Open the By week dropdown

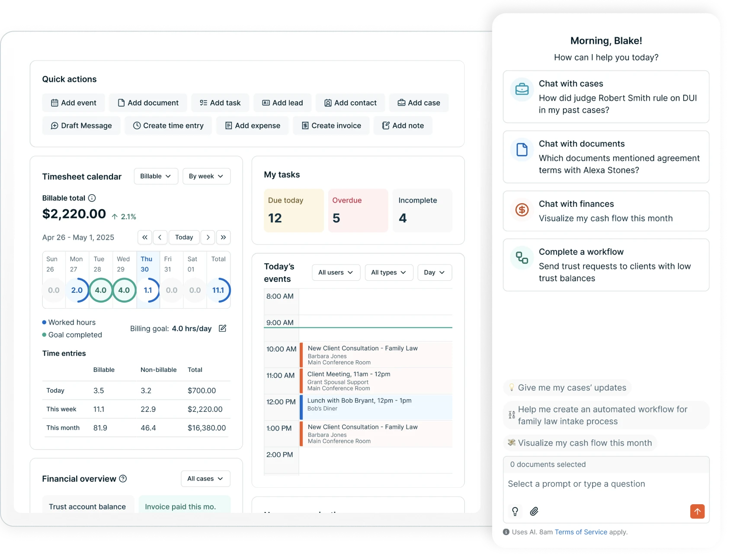206,176
